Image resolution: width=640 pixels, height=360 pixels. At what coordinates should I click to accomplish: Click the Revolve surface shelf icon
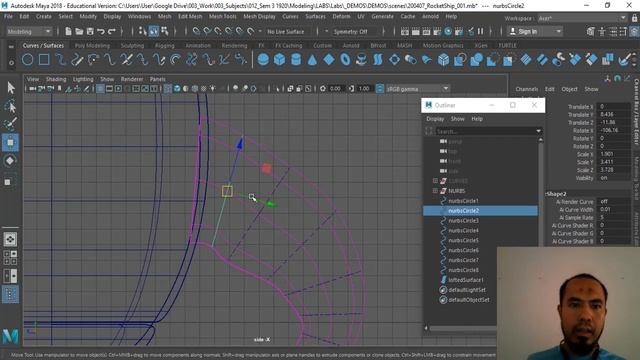[361, 60]
